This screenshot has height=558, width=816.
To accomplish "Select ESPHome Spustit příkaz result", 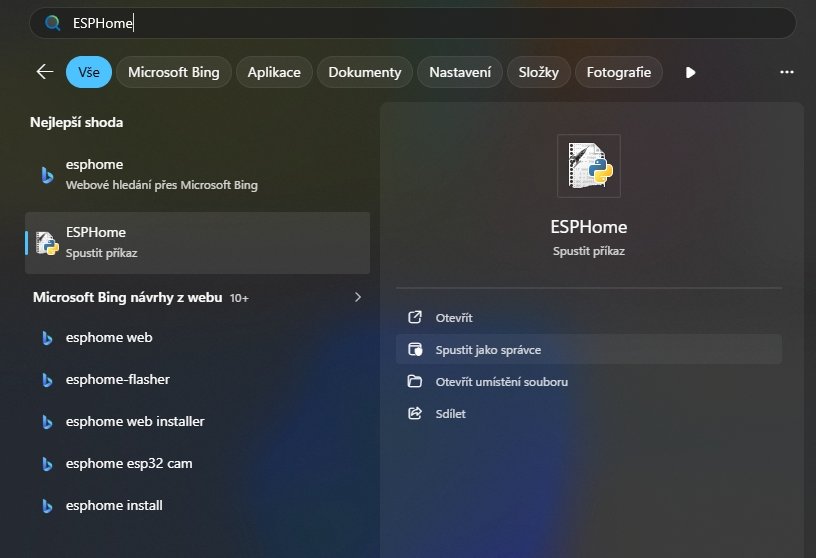I will (197, 243).
